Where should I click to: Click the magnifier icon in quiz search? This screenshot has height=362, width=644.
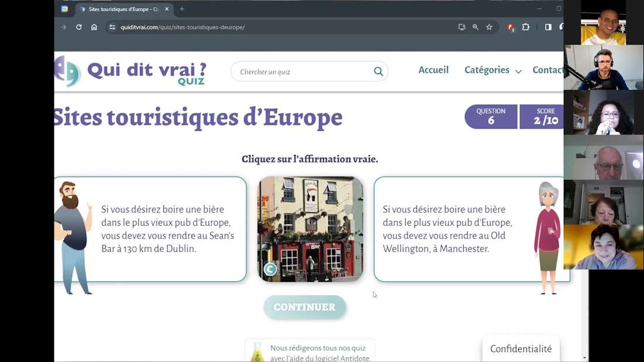pyautogui.click(x=378, y=71)
